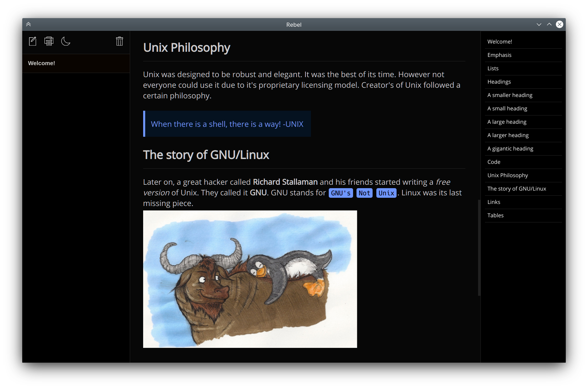Click the Unix Philosophy main heading

tap(187, 48)
